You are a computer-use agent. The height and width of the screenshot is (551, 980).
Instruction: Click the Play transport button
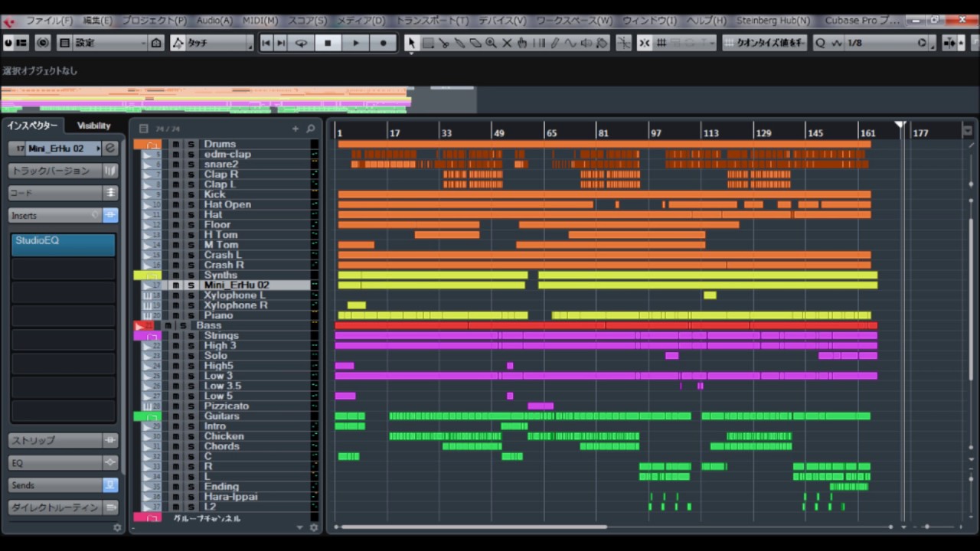[356, 44]
